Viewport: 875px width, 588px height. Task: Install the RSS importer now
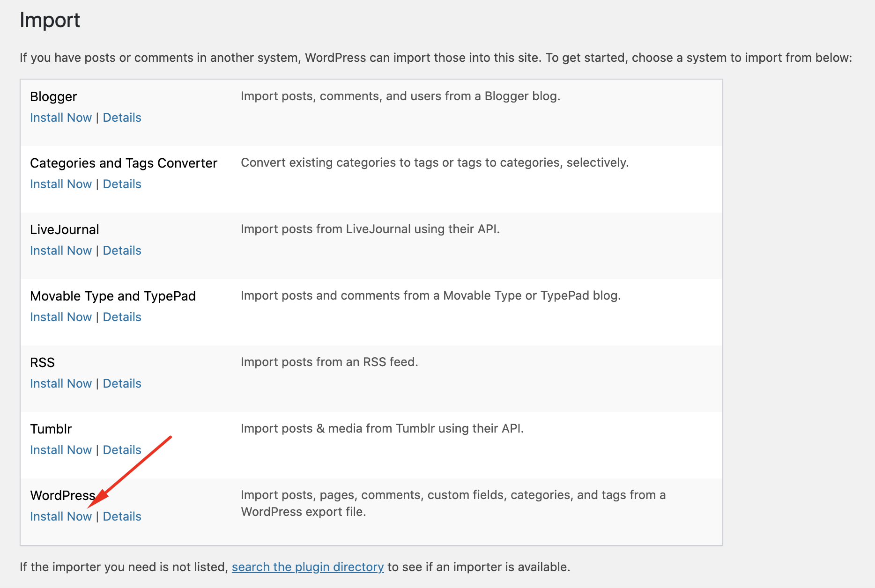61,383
